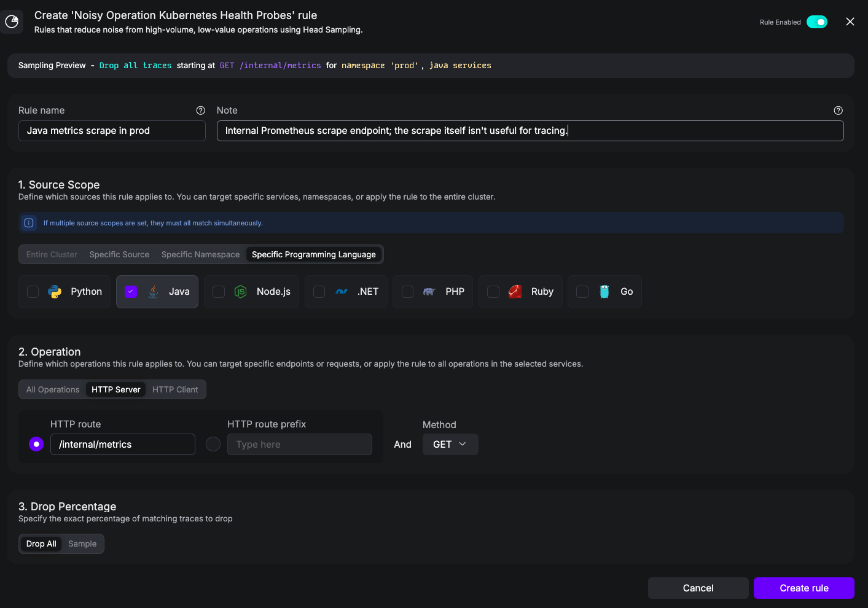Click the '2. Operation' heading
This screenshot has height=608, width=868.
[x=50, y=352]
